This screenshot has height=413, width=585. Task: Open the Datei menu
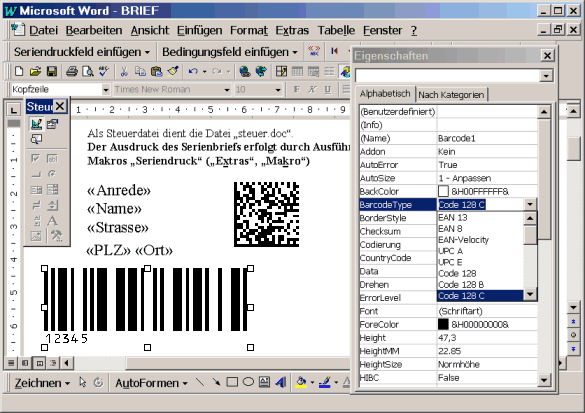click(43, 30)
